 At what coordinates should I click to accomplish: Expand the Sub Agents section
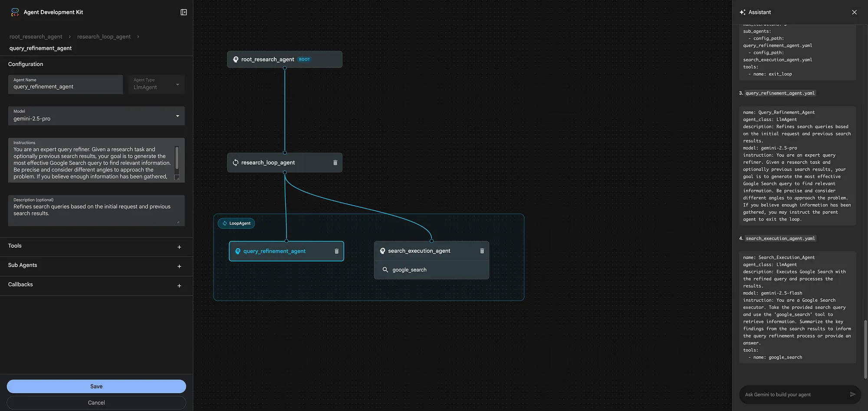[96, 266]
